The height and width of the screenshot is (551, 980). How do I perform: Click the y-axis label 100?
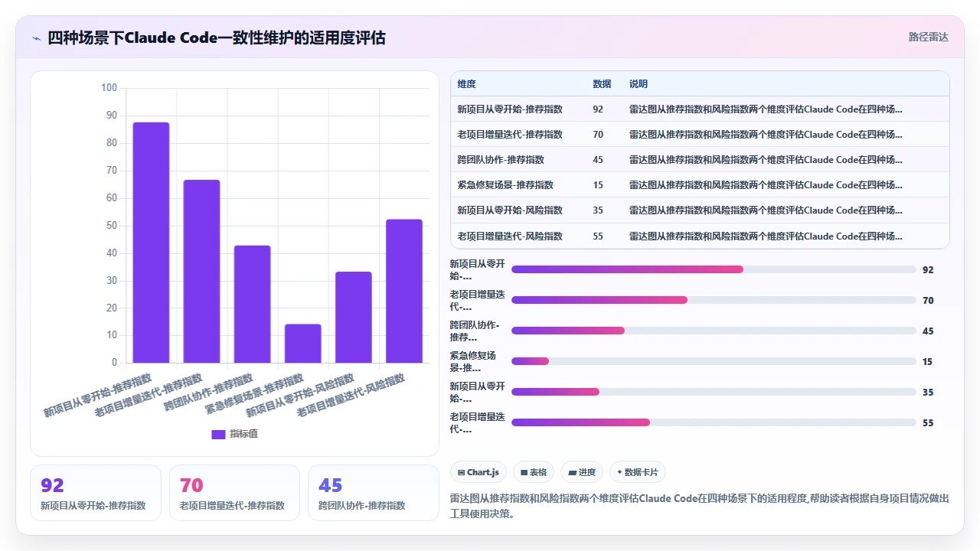(x=109, y=88)
